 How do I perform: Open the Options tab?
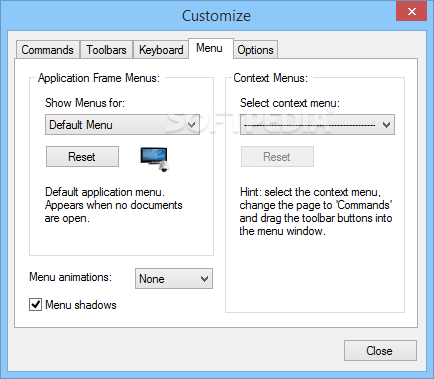coord(255,50)
